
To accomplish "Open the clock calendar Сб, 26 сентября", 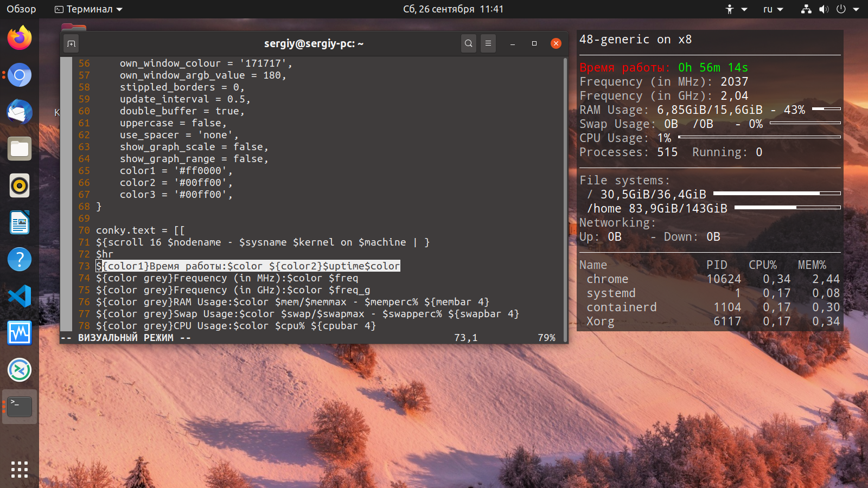I will [x=454, y=9].
